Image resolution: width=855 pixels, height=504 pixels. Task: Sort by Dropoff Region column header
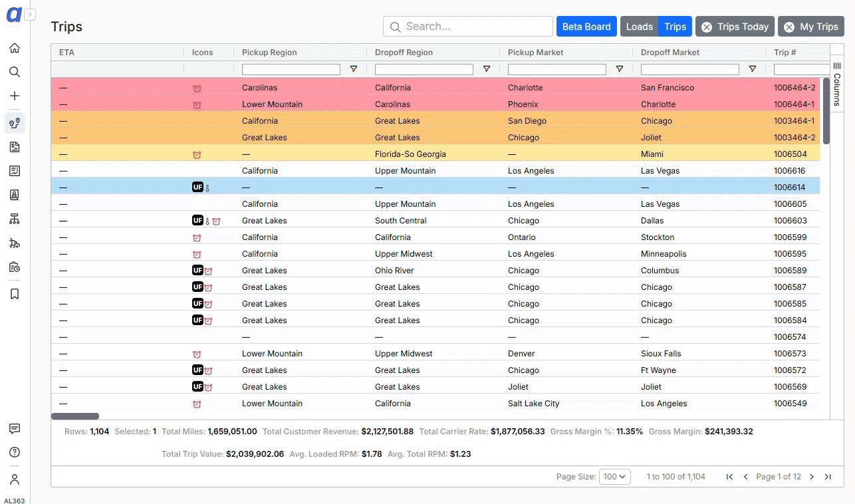click(404, 53)
